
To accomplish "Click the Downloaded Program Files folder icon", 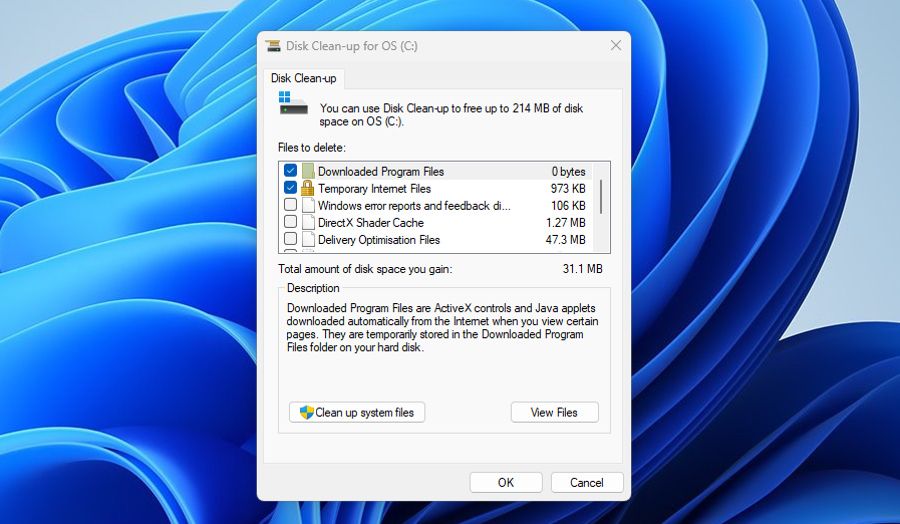I will pyautogui.click(x=308, y=171).
